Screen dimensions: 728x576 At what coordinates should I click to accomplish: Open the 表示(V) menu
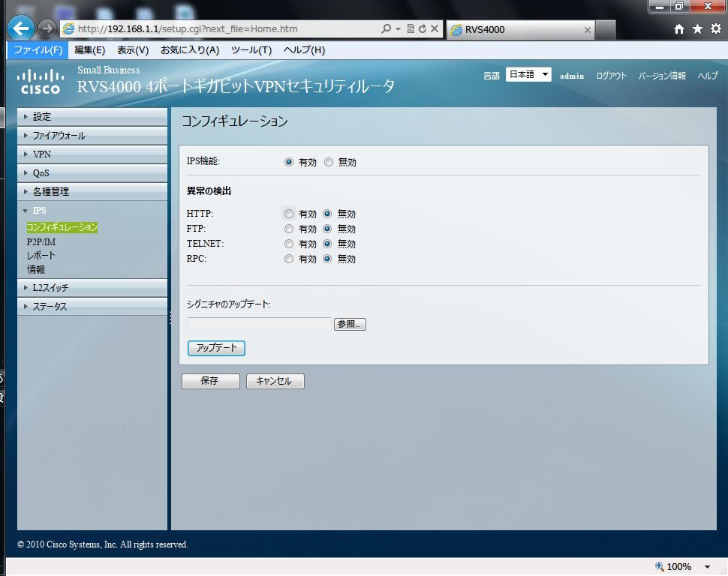point(133,50)
